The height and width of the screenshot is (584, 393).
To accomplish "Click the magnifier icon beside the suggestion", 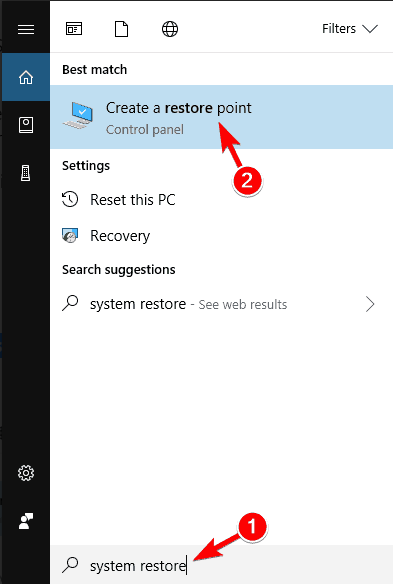I will (70, 303).
